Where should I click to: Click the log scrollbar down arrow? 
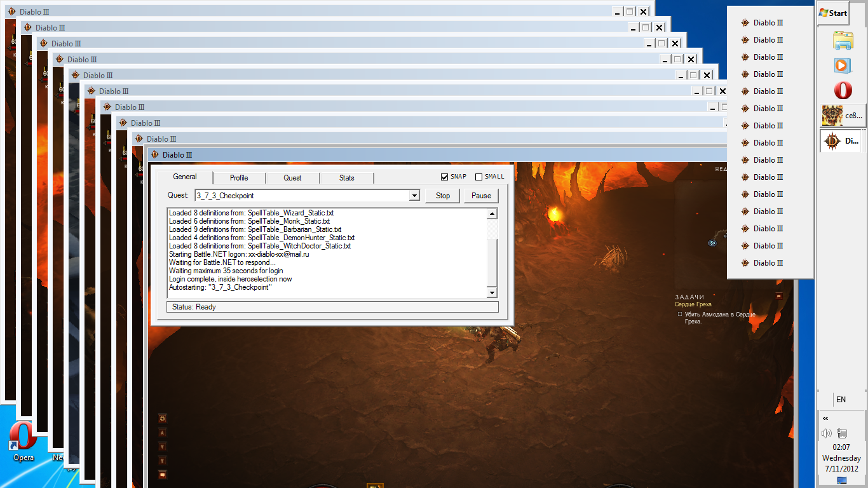(x=491, y=292)
